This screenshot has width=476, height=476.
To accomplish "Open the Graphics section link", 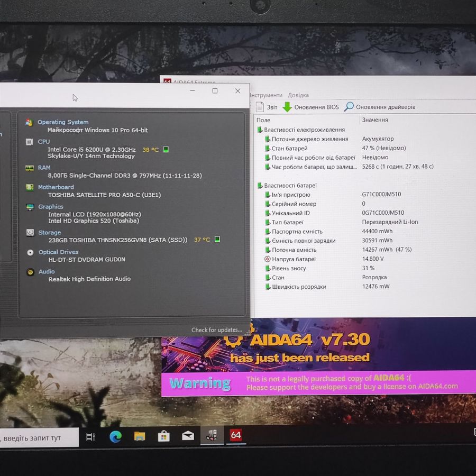I will click(x=51, y=207).
